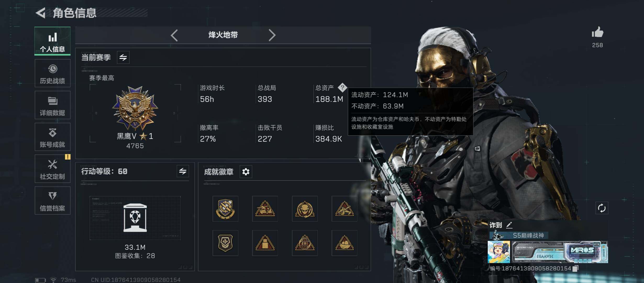Switch to the 详细数据 sidebar tab

point(52,105)
